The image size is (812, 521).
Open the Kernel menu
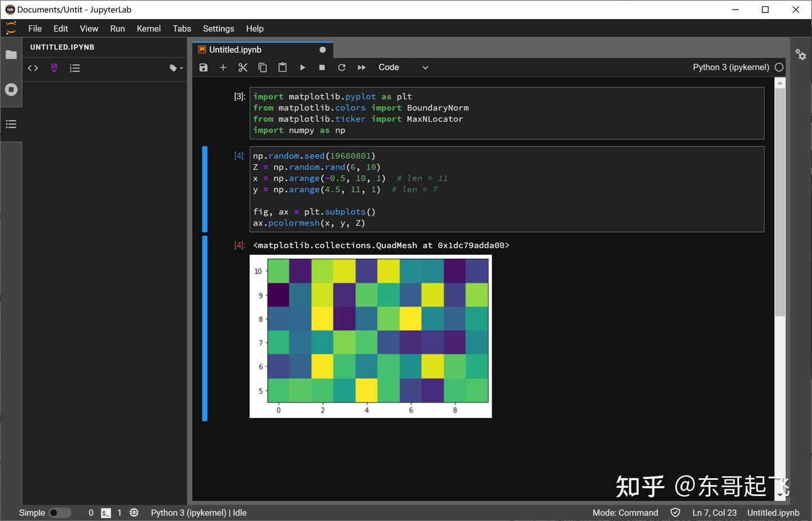pyautogui.click(x=148, y=28)
